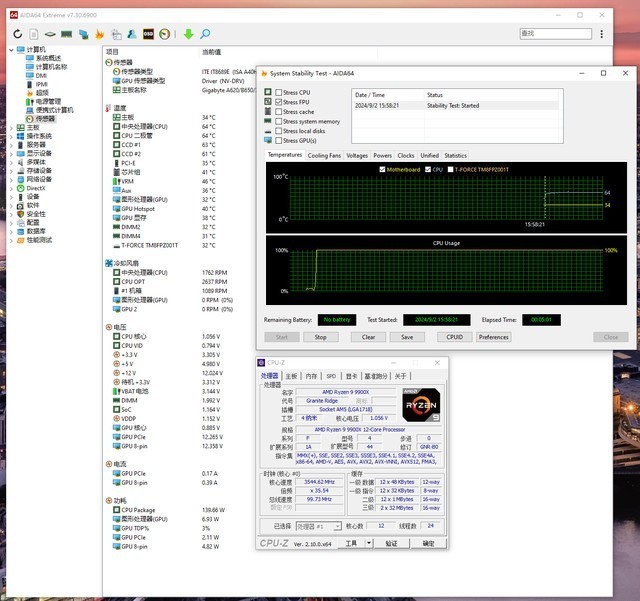Enable Stress GPU(s) checkbox
Image resolution: width=640 pixels, height=601 pixels.
[279, 140]
